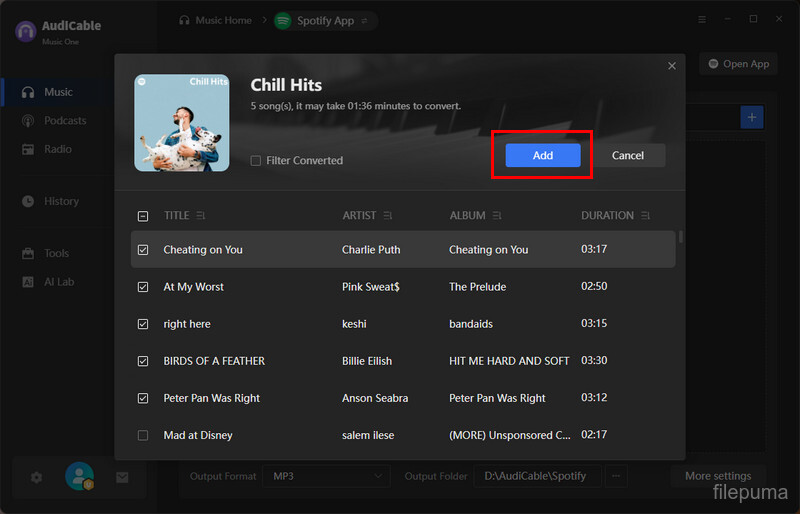Click the hamburger menu icon in title bar
The width and height of the screenshot is (800, 514).
point(699,19)
